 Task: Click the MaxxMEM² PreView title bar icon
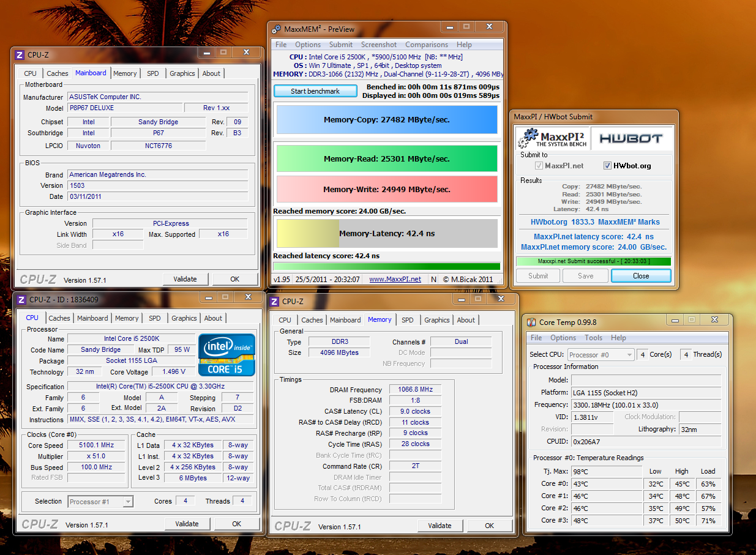coord(276,29)
